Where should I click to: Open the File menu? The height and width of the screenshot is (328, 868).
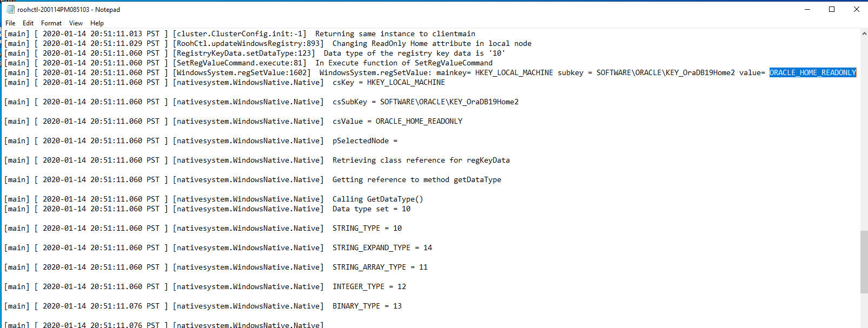pyautogui.click(x=10, y=23)
